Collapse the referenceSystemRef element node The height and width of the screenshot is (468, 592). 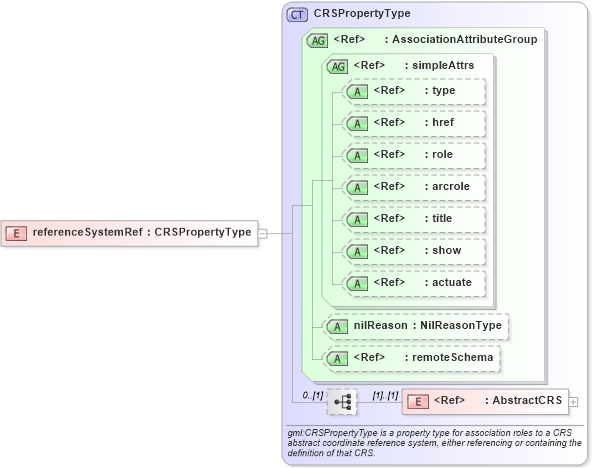coord(263,234)
